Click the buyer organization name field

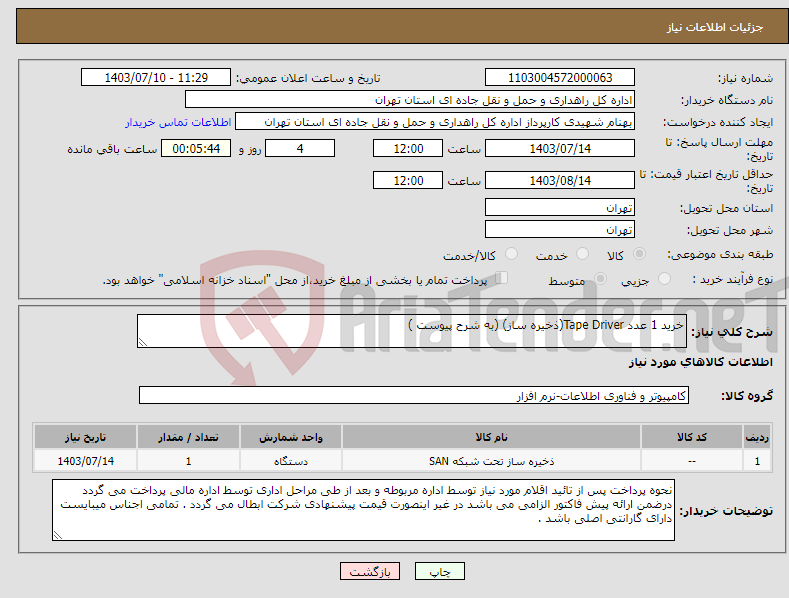[x=410, y=100]
